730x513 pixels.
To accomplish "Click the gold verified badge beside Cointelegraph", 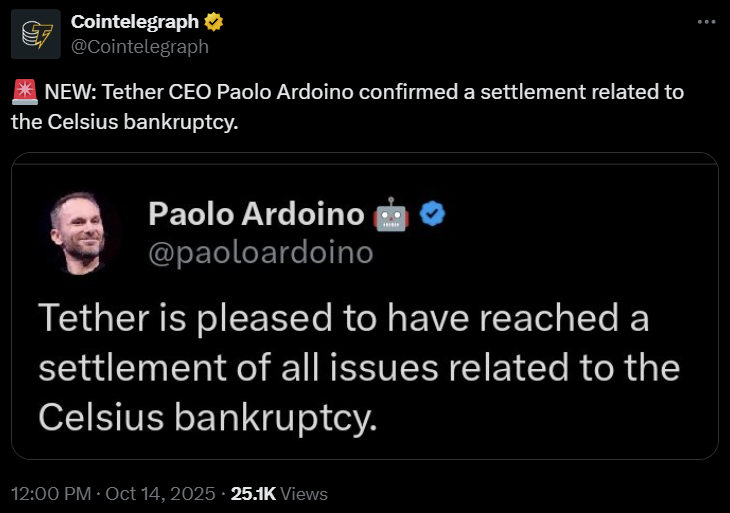I will [x=213, y=21].
